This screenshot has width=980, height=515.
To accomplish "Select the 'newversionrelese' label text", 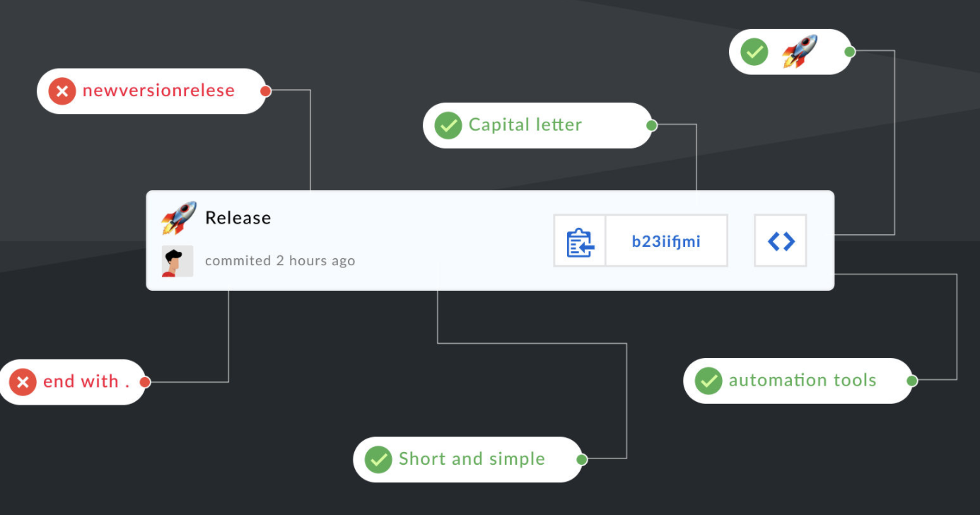I will click(x=158, y=91).
